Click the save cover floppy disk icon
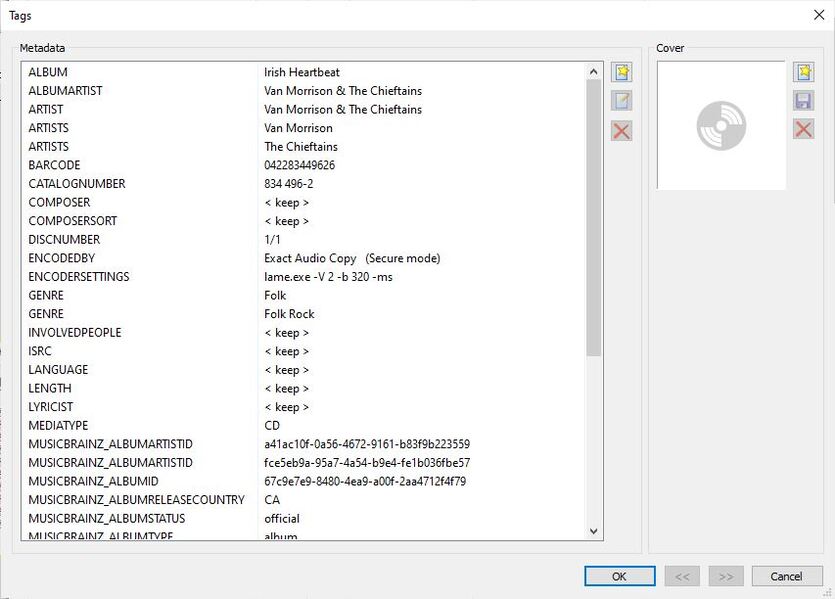 point(804,101)
